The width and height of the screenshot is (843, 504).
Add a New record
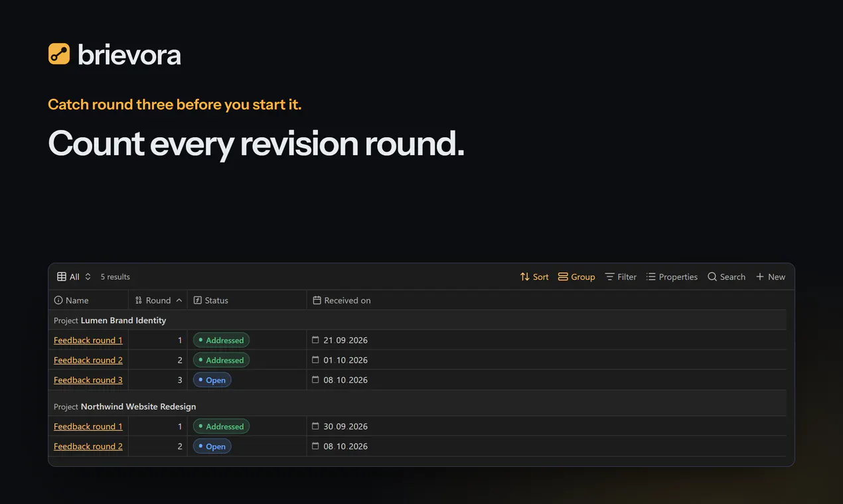tap(771, 277)
